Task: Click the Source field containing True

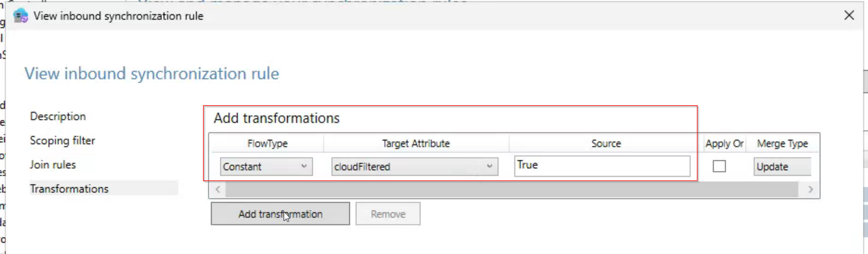Action: (602, 166)
